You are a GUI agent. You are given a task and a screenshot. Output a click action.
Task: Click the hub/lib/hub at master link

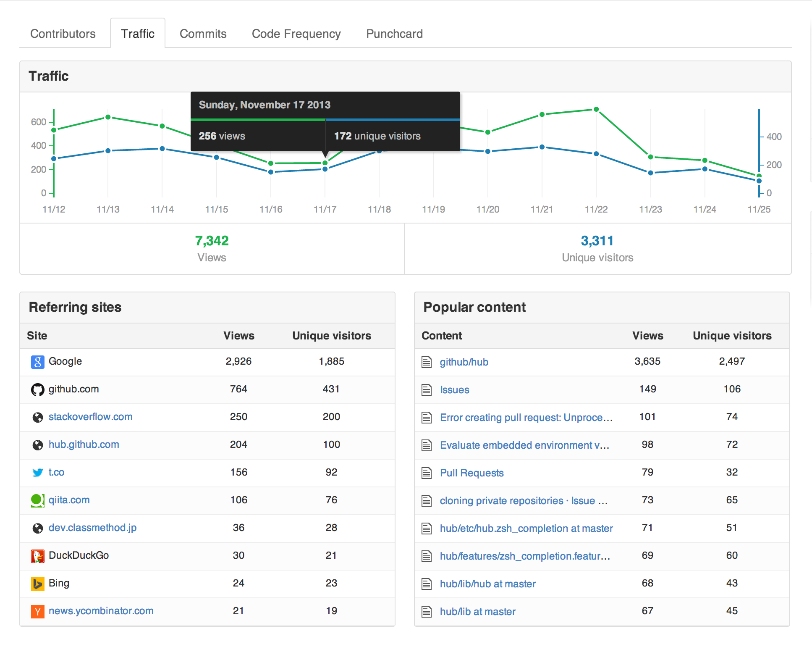tap(487, 584)
